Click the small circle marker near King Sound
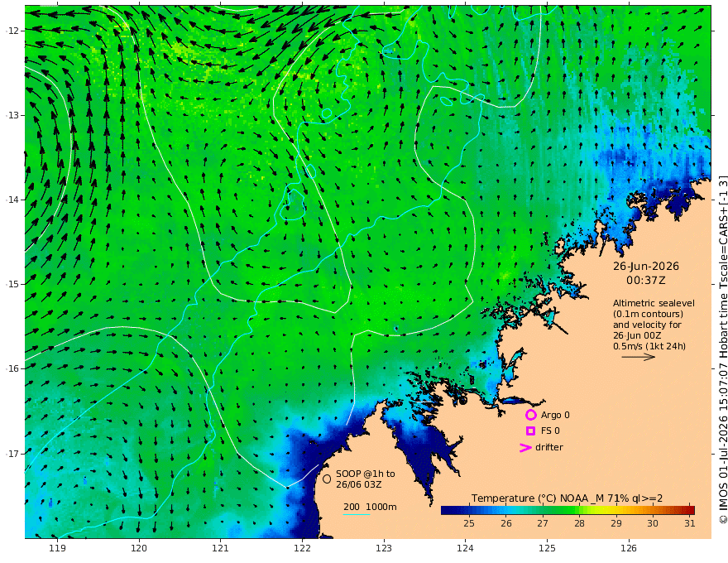Screen dimensions: 728x563 462,401
